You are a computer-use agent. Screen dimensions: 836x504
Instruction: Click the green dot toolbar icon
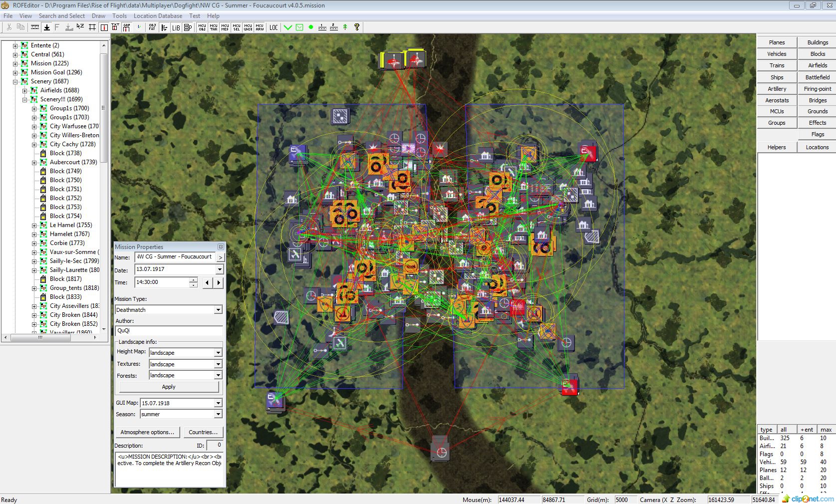pyautogui.click(x=311, y=27)
